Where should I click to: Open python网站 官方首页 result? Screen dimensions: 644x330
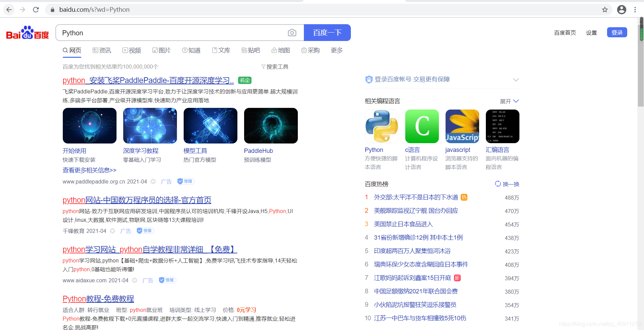click(137, 200)
